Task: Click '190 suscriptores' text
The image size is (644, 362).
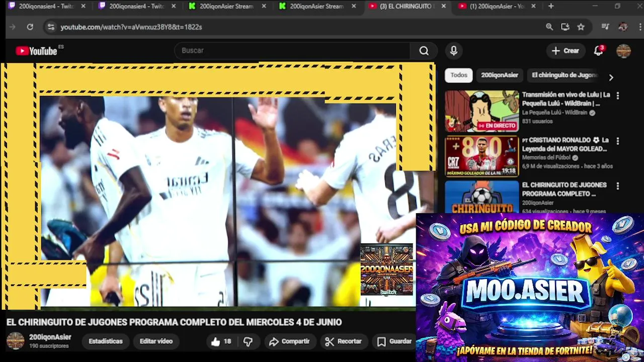Action: 49,346
